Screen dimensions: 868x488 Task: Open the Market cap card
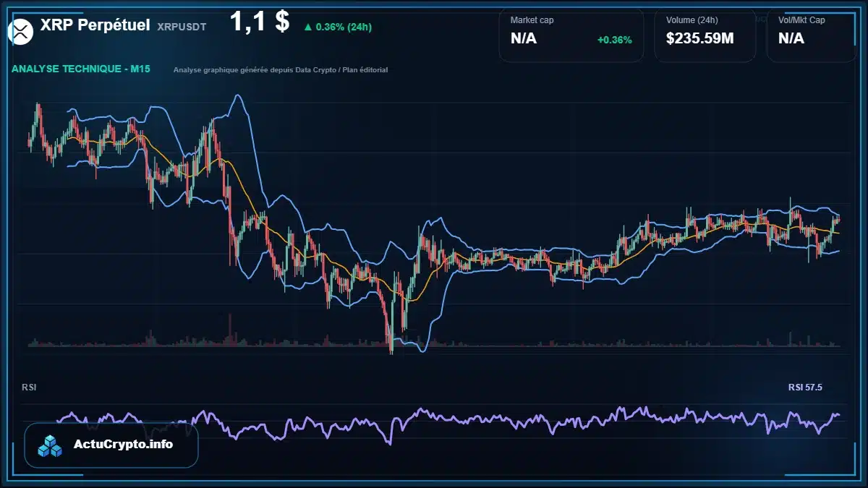coord(571,35)
